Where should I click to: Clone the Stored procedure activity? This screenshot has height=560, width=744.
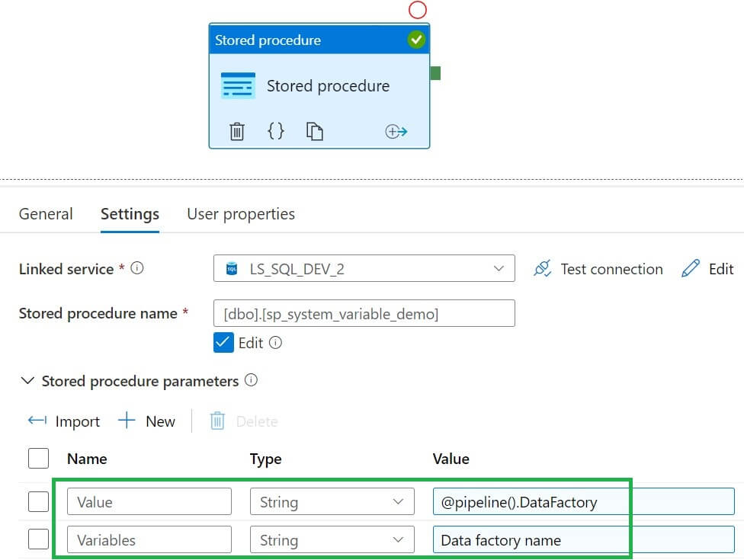tap(315, 131)
